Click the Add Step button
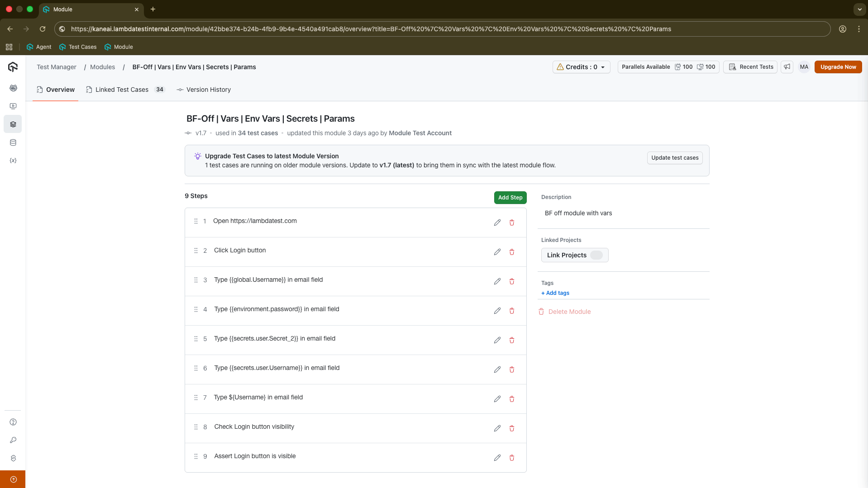This screenshot has height=488, width=868. point(510,198)
